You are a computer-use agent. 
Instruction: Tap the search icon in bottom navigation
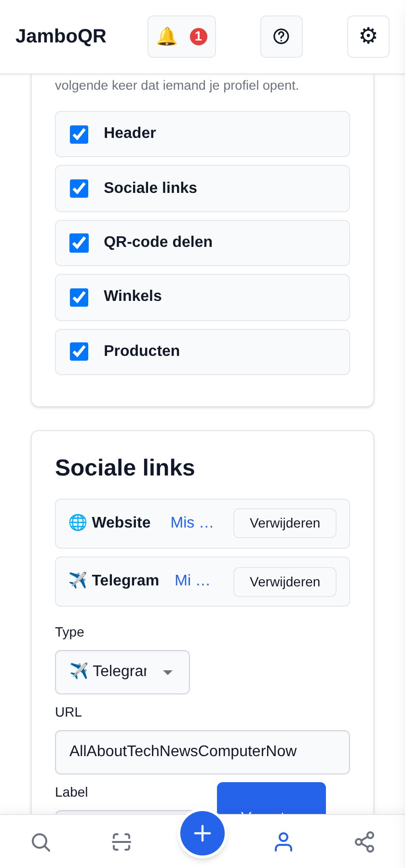point(40,842)
